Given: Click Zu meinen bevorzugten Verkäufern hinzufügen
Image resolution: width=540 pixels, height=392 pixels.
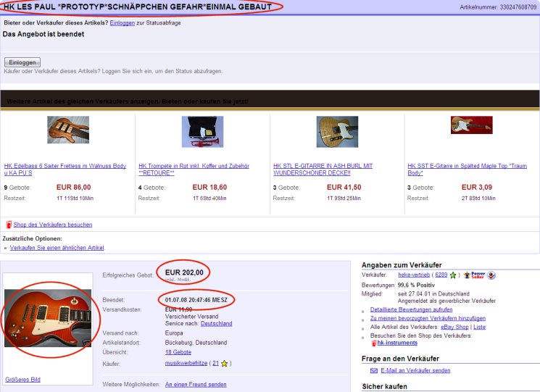Looking at the screenshot, I should (428, 318).
